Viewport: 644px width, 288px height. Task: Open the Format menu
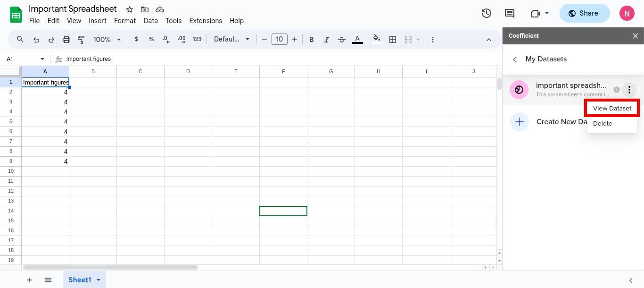[124, 21]
